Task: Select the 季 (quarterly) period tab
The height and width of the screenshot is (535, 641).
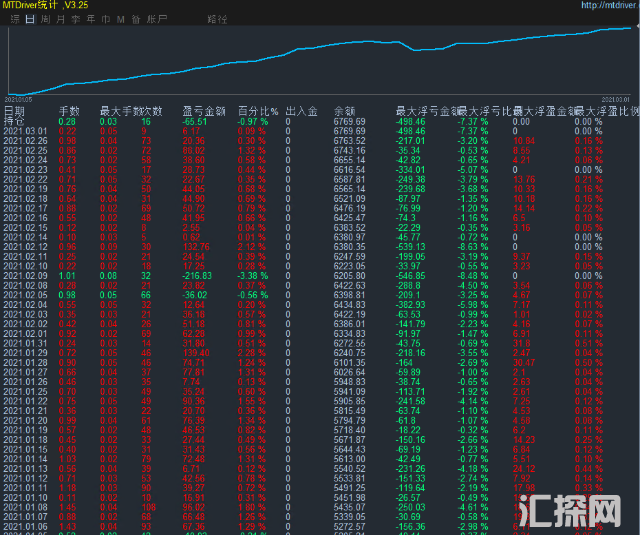Action: pos(76,19)
